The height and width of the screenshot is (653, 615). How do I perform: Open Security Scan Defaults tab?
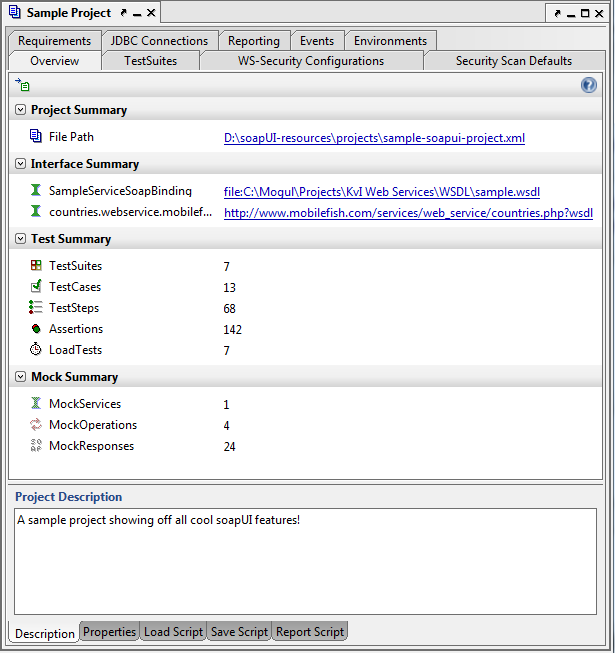[514, 61]
